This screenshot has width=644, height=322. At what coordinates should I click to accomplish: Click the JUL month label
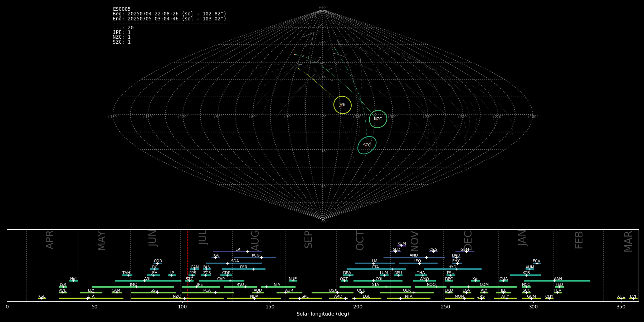203,237
